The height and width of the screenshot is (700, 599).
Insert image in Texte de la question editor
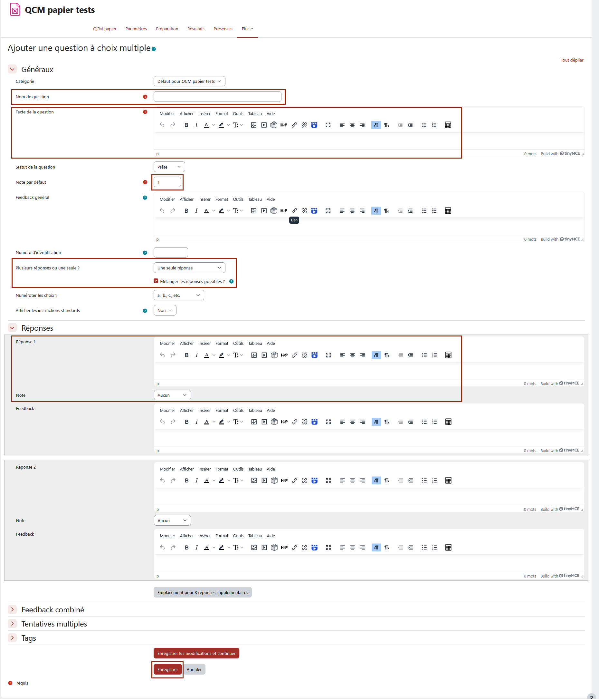(x=253, y=125)
